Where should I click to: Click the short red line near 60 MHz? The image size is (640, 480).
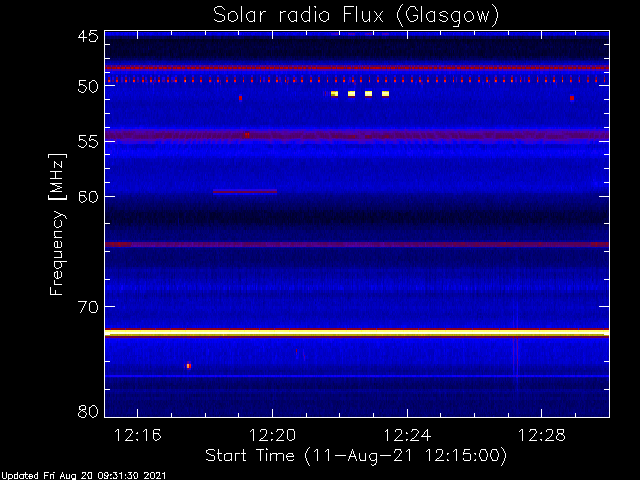click(x=245, y=191)
